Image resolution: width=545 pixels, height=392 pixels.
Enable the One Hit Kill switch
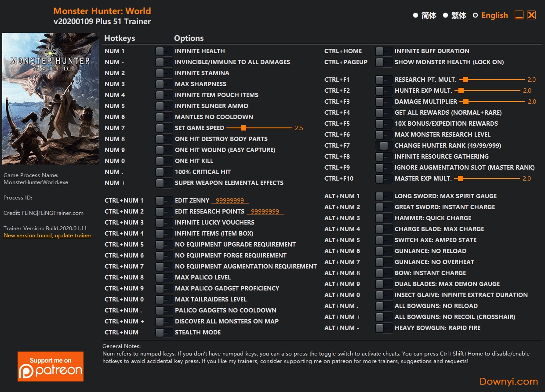164,161
